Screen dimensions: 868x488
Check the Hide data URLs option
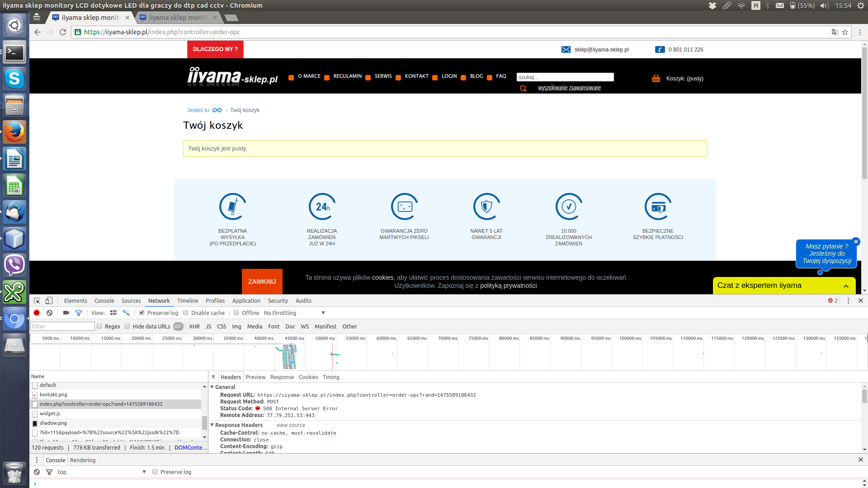(127, 326)
